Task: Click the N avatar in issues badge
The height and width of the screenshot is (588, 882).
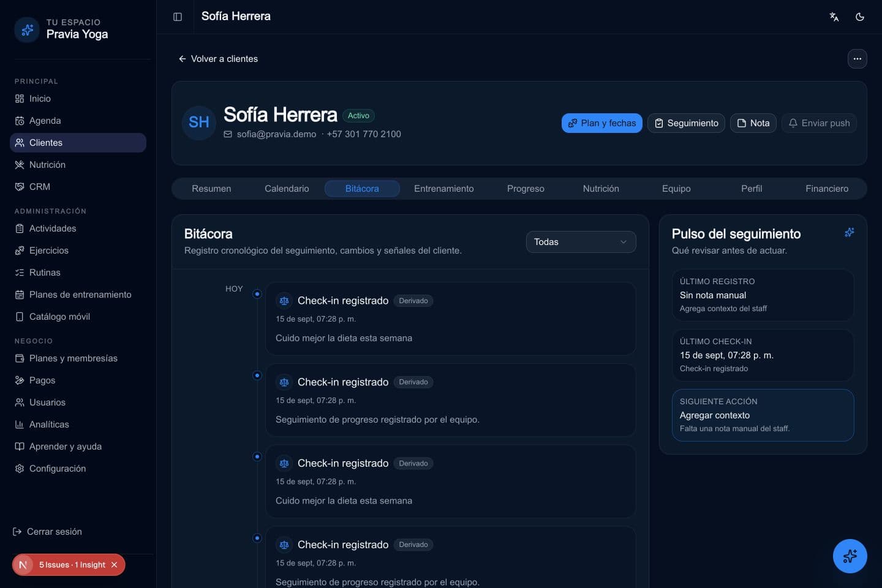Action: [x=23, y=565]
